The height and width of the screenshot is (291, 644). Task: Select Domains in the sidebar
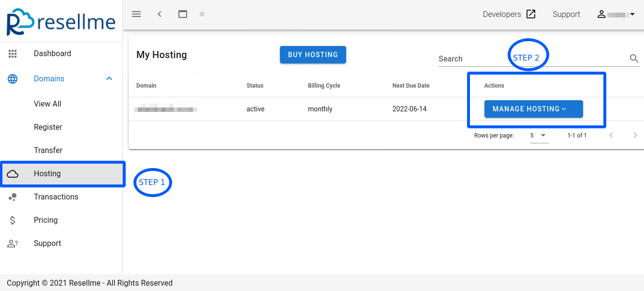point(49,79)
